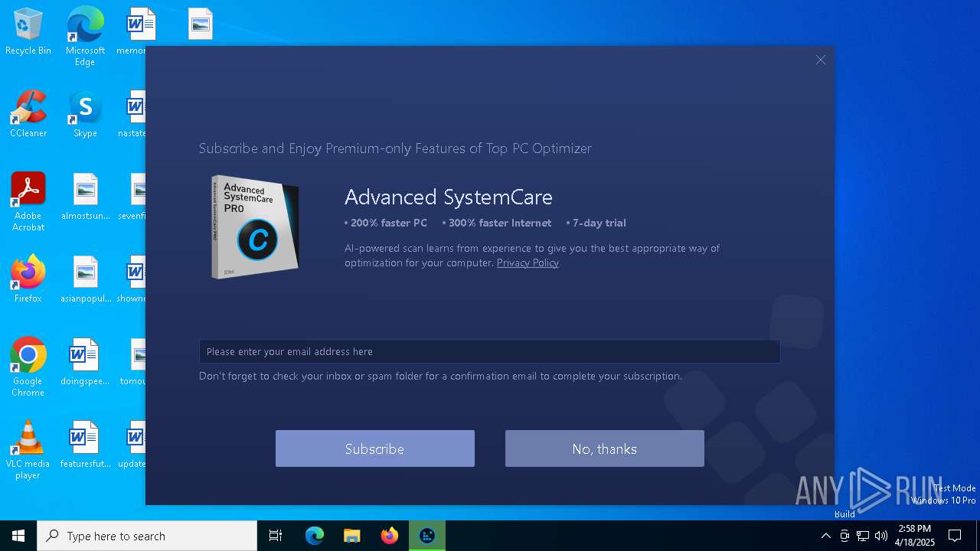Select the asianpopul... image file on desktop
Viewport: 980px width, 551px height.
(x=86, y=280)
